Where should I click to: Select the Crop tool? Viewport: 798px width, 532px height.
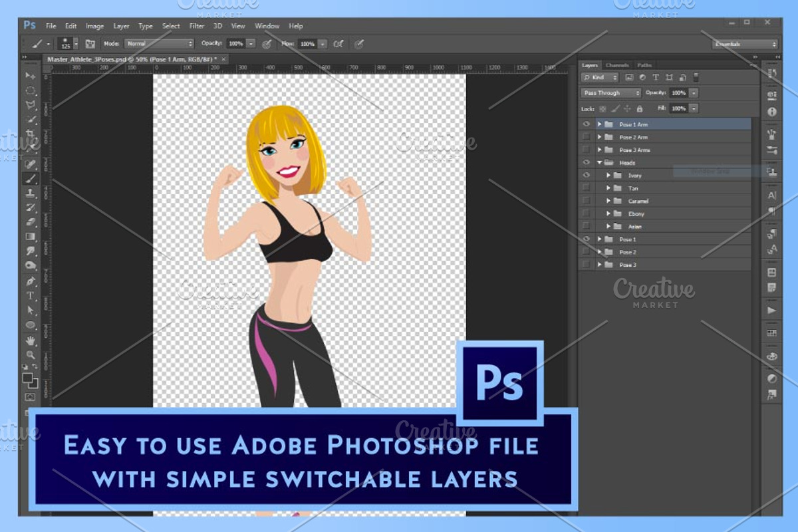point(31,134)
